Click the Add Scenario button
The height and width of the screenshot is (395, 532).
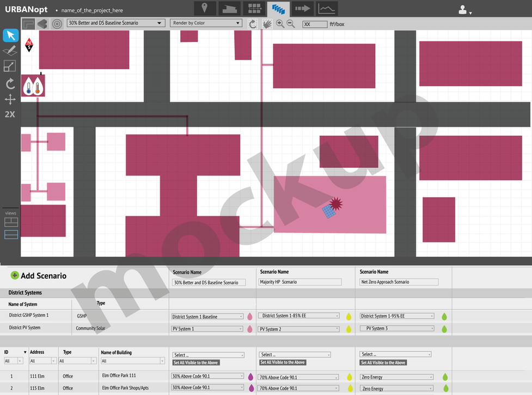(38, 276)
